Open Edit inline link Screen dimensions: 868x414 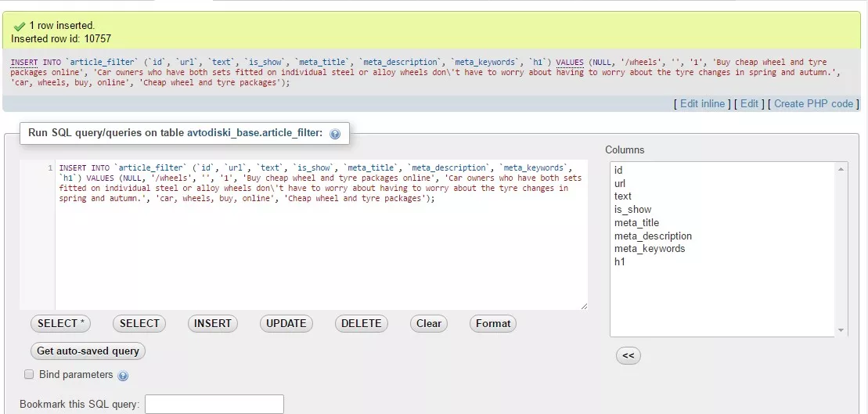point(703,103)
